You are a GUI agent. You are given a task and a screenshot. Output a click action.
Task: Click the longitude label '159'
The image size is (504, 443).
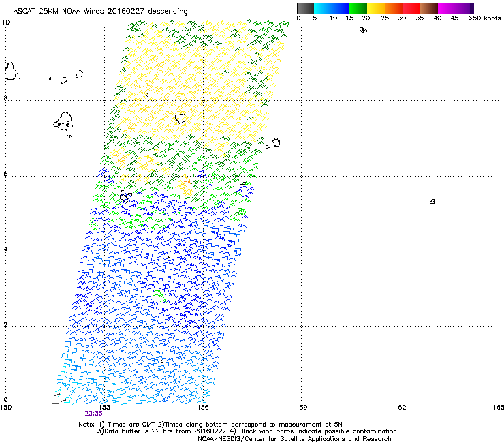[301, 408]
